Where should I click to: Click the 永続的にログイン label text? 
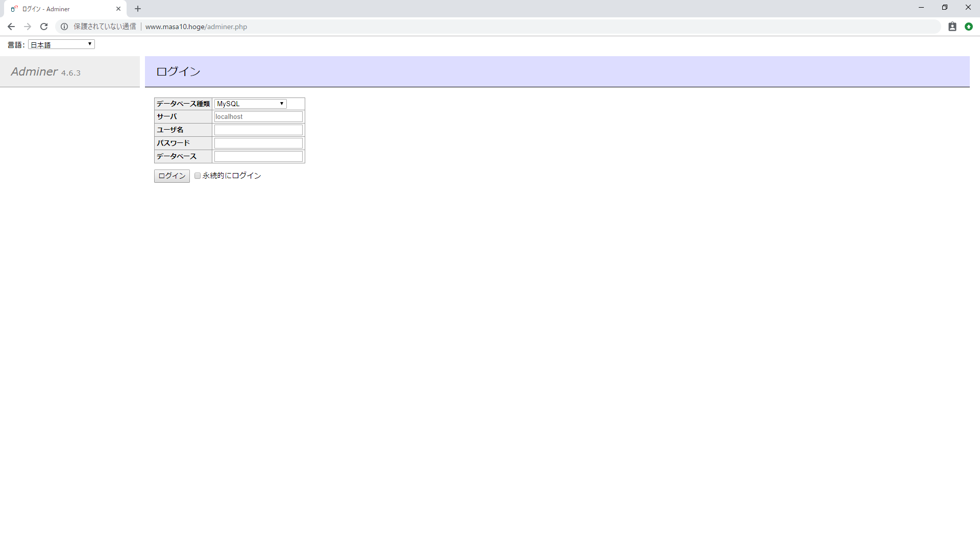[232, 176]
